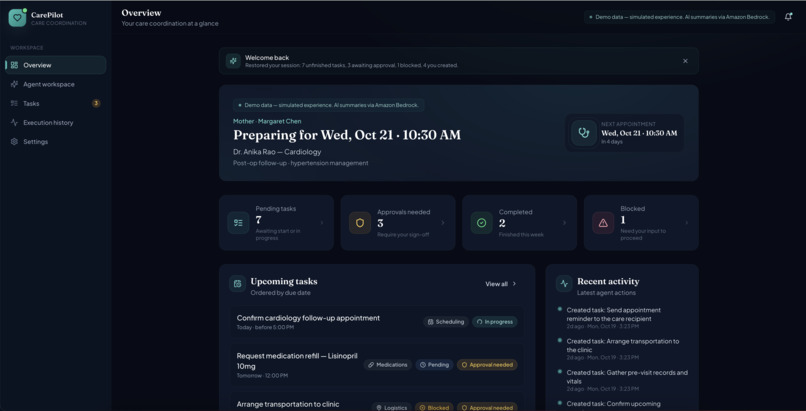Viewport: 806px width, 411px height.
Task: Open notifications bell icon
Action: (788, 17)
